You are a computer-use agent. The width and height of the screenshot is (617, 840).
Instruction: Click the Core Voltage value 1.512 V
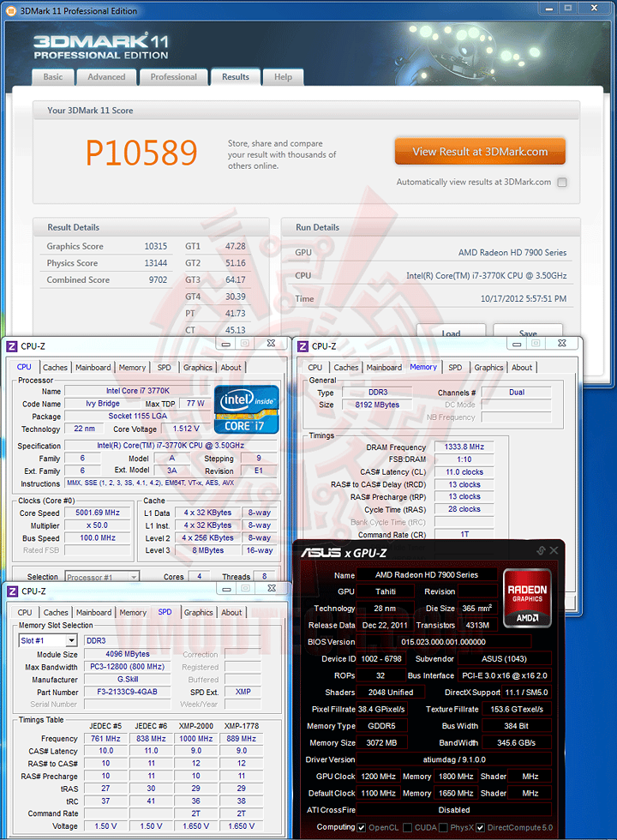tap(186, 429)
